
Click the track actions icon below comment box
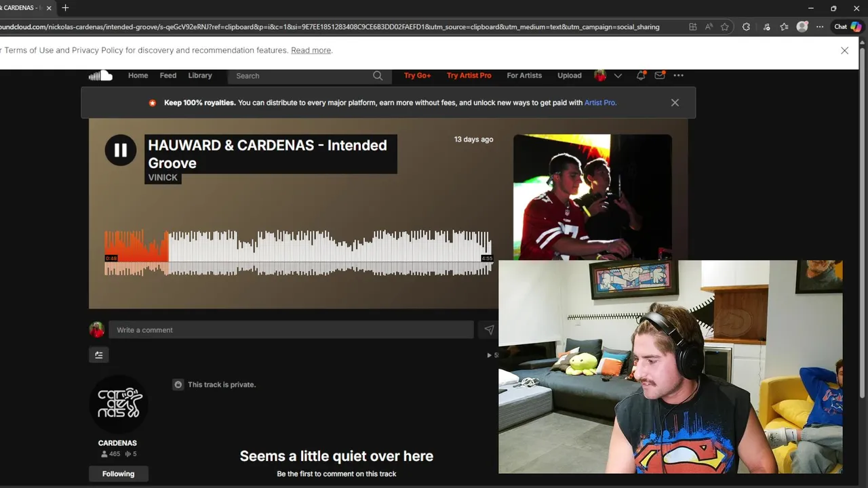[x=99, y=354]
